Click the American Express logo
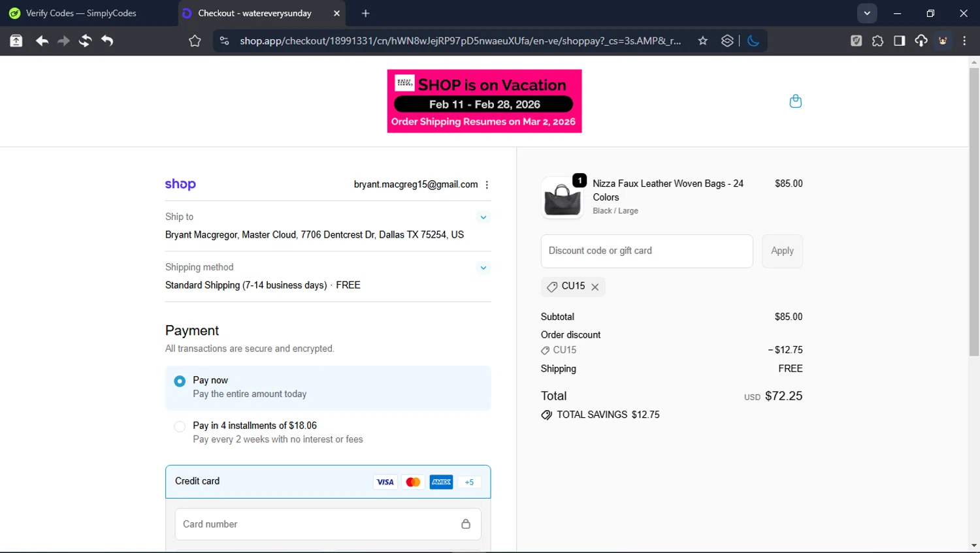Viewport: 980px width, 553px height. click(441, 482)
